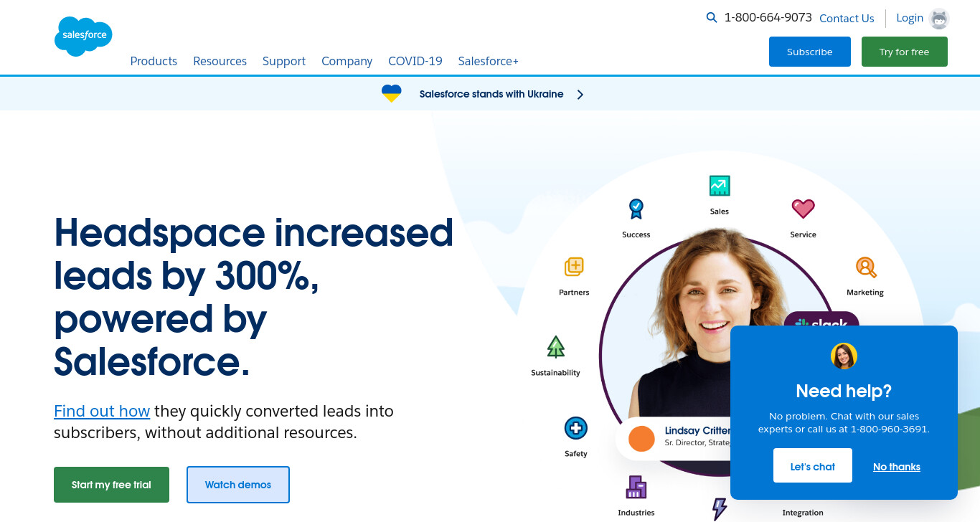980x522 pixels.
Task: Click the Need help? heading
Action: pos(844,391)
